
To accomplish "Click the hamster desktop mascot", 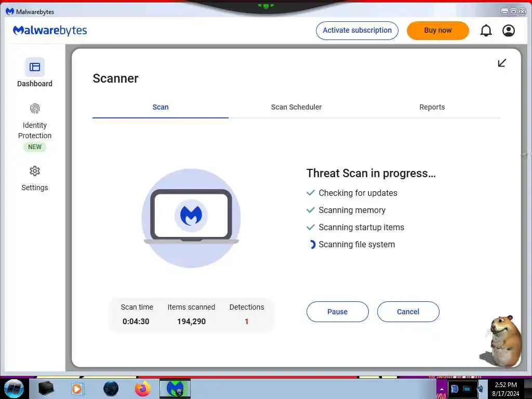I will [502, 341].
